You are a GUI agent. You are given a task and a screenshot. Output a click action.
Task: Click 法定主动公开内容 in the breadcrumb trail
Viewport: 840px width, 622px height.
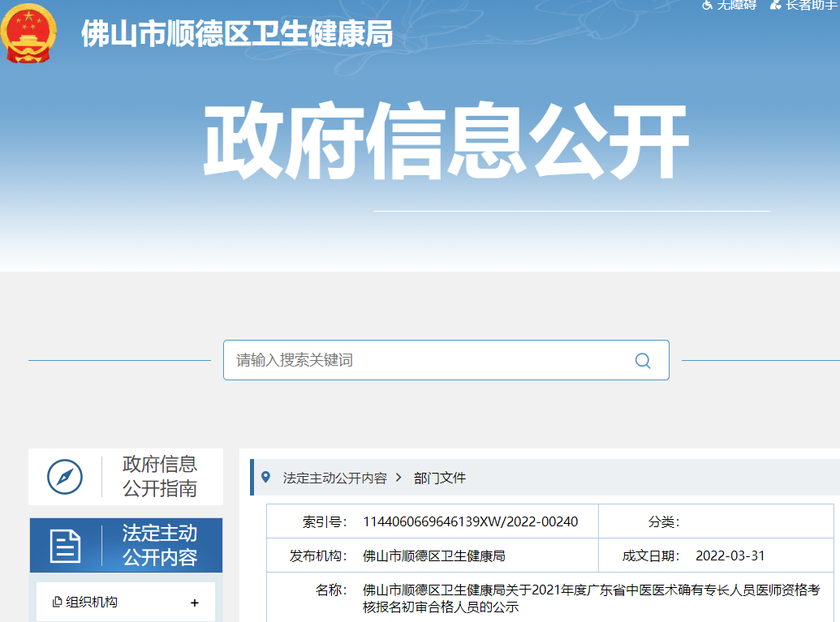[336, 478]
